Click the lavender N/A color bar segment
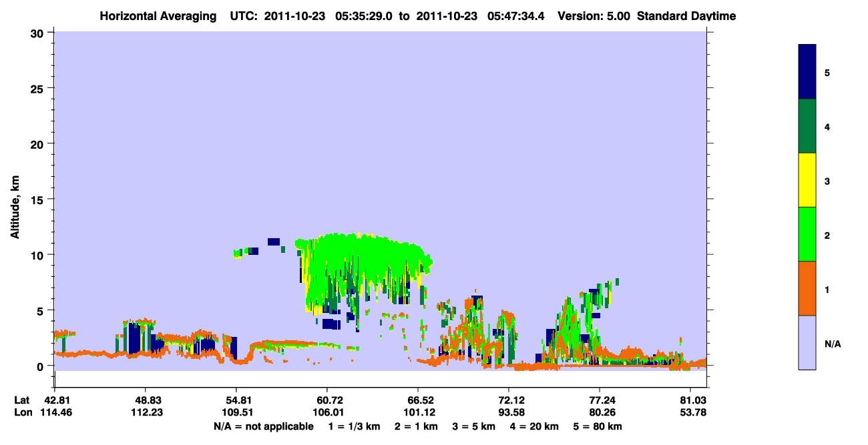Image resolution: width=868 pixels, height=445 pixels. pos(807,342)
